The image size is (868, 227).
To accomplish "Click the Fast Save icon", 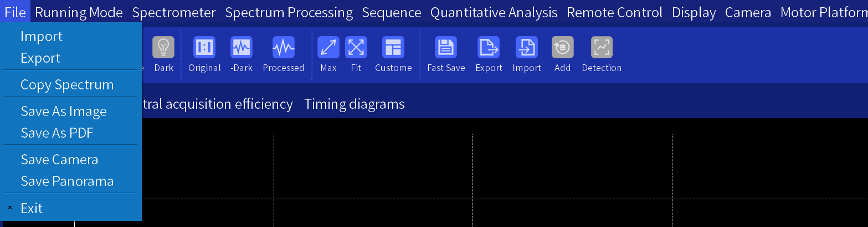I will click(446, 48).
